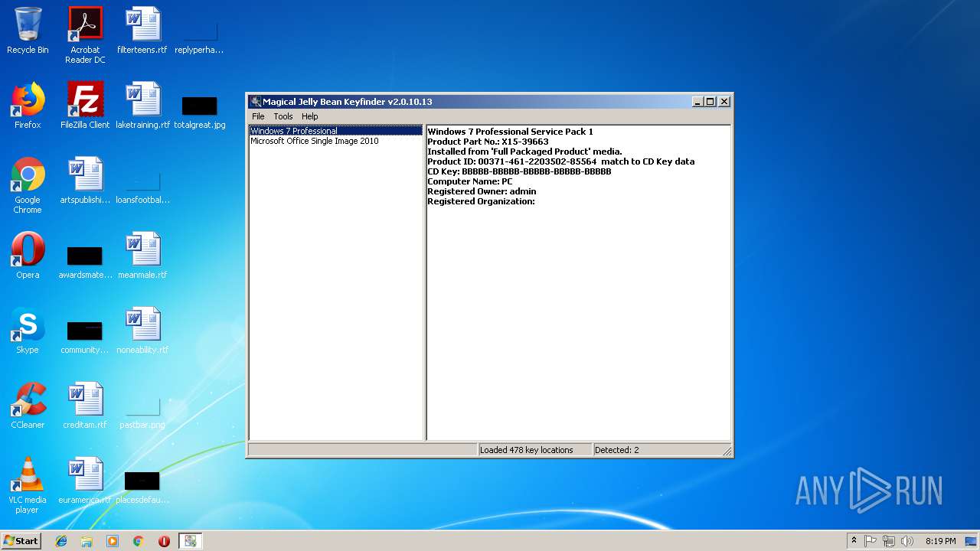The height and width of the screenshot is (551, 980).
Task: Close the Keyfinder window
Action: coord(724,102)
